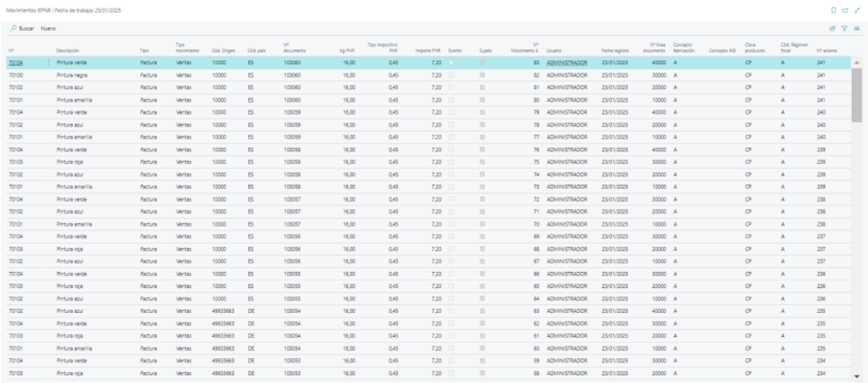Click the Sujeto column header
This screenshot has height=383, width=868.
(x=485, y=50)
